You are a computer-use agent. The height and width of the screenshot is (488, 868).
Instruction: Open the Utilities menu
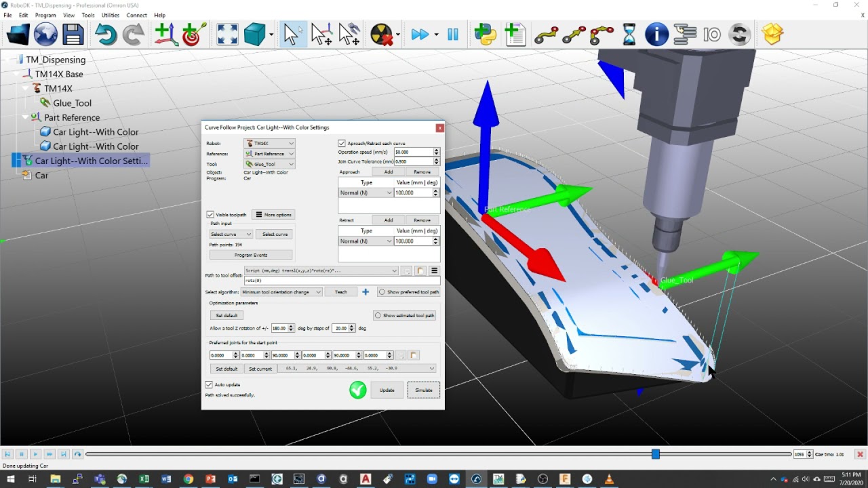[x=111, y=15]
